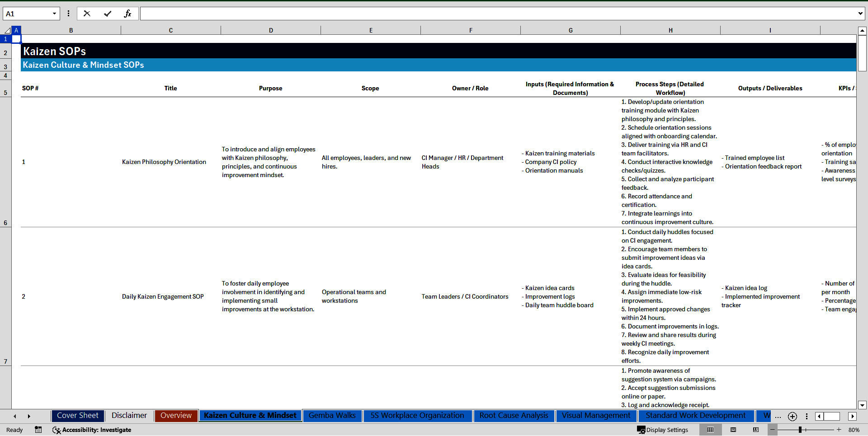868x436 pixels.
Task: Click the zoom in plus button
Action: click(x=839, y=430)
